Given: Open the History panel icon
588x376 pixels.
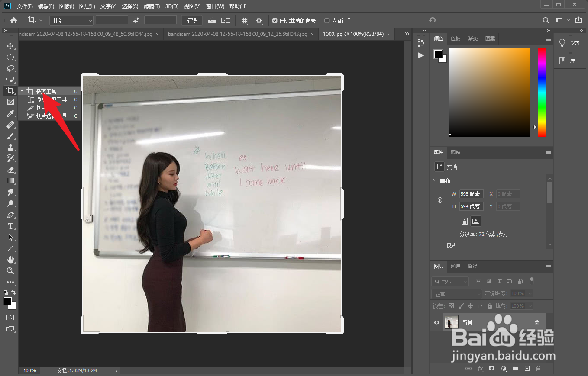Looking at the screenshot, I should tap(421, 43).
